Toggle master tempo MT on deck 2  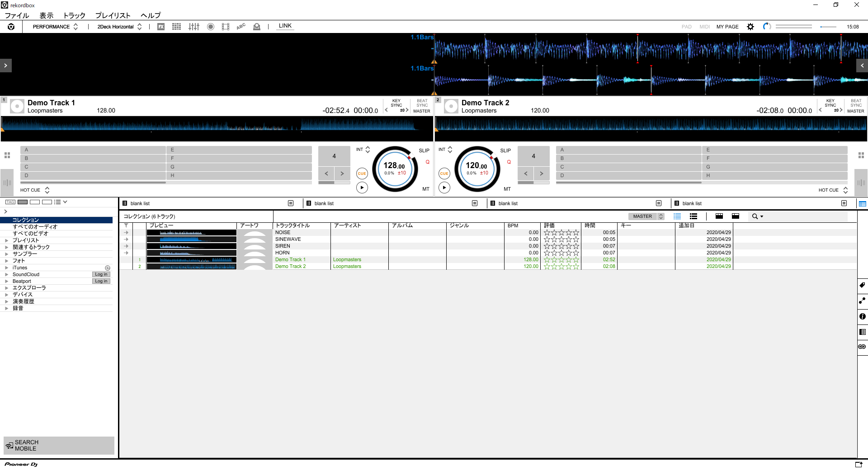[x=507, y=189]
